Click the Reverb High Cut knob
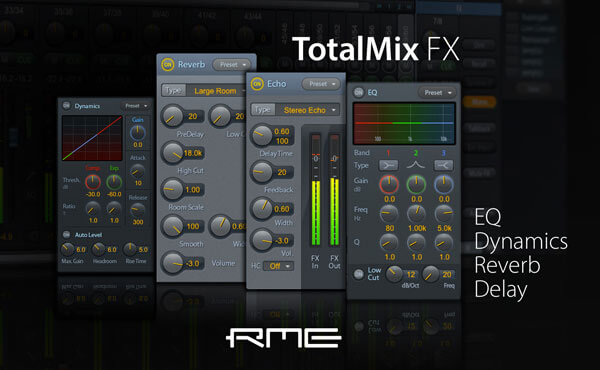 (x=173, y=153)
